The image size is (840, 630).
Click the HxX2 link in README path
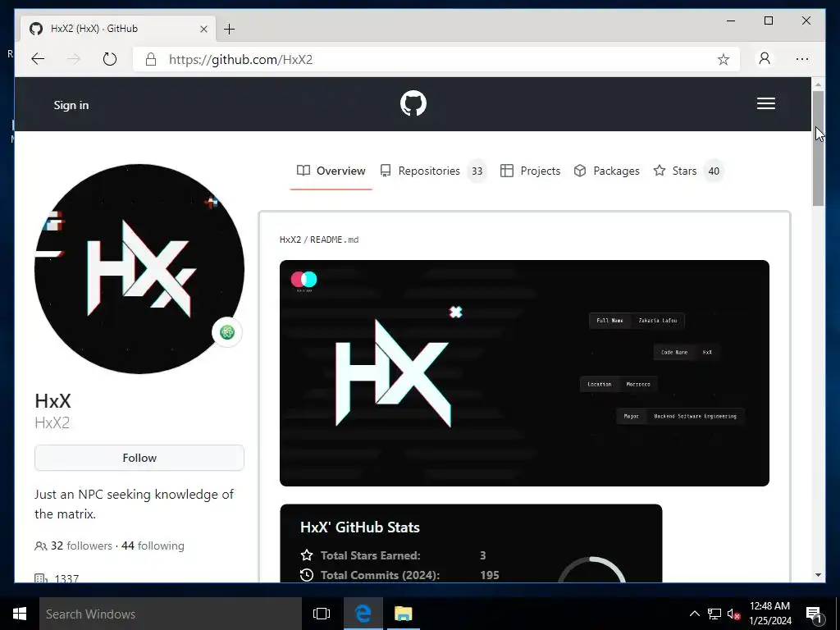[290, 240]
